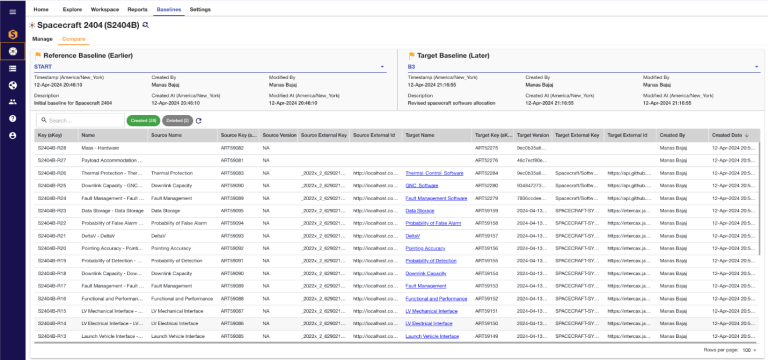The image size is (768, 360).
Task: Open the Fault Management Software link
Action: click(x=436, y=198)
